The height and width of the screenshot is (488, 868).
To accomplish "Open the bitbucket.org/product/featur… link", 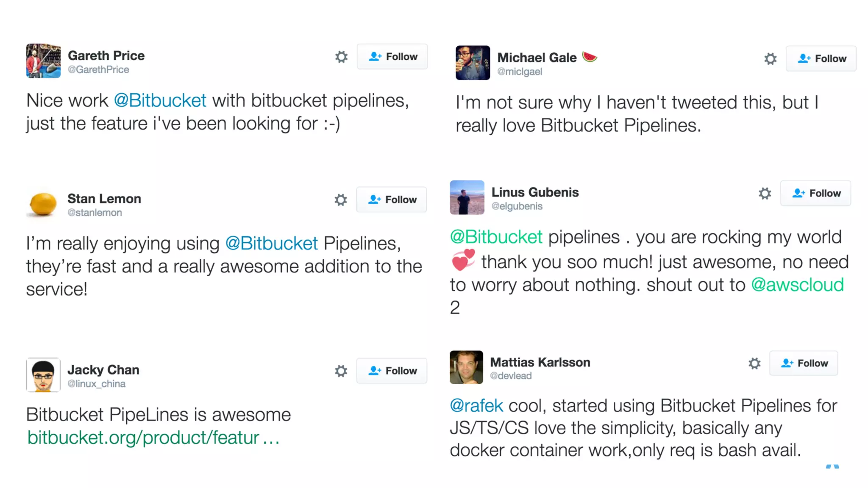I will pyautogui.click(x=153, y=438).
